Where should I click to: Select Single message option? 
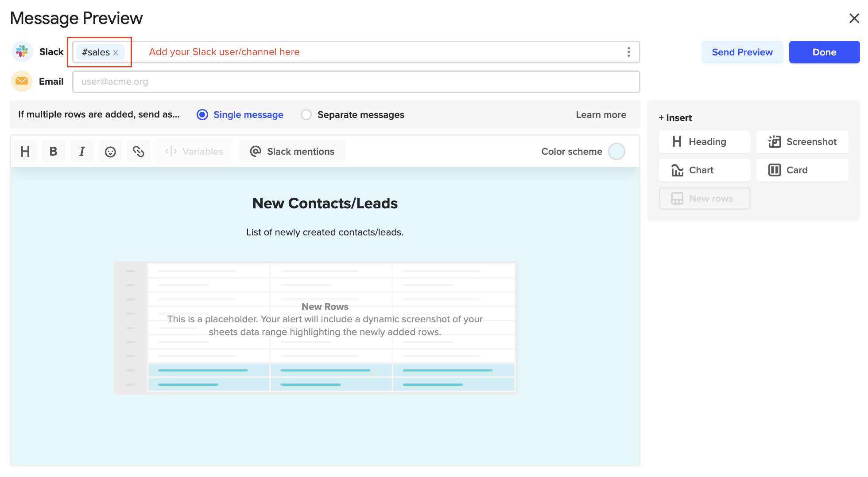pos(240,115)
